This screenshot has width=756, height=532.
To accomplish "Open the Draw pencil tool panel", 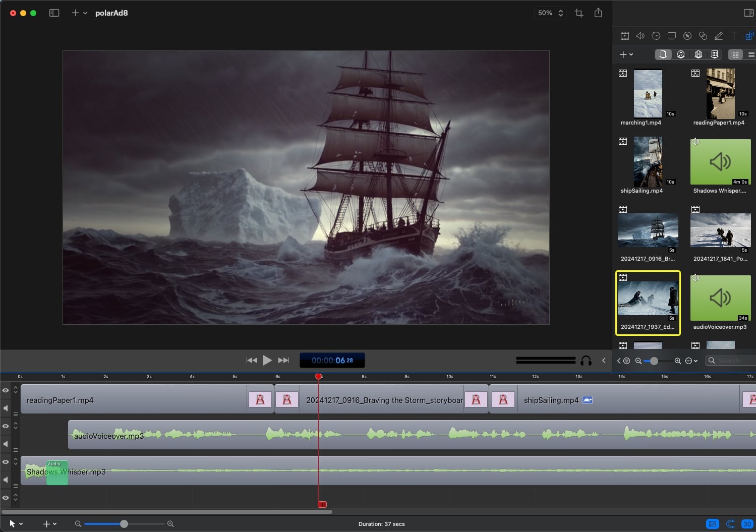I will coord(719,36).
